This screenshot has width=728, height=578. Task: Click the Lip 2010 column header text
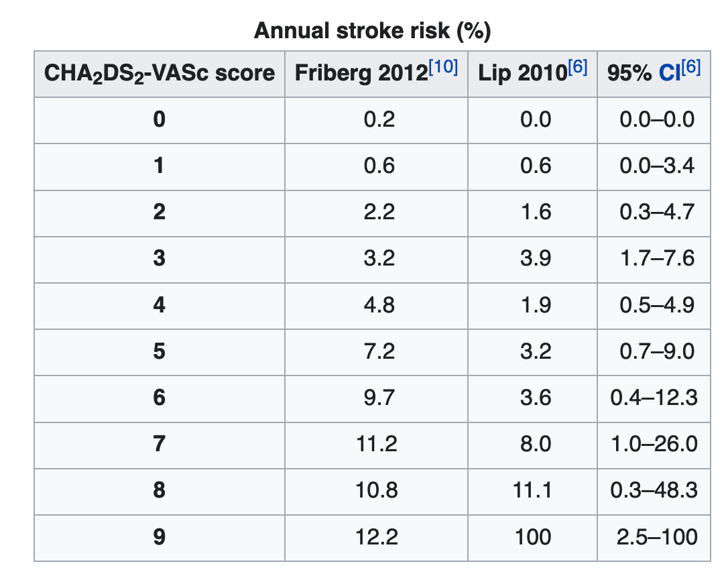(x=523, y=73)
